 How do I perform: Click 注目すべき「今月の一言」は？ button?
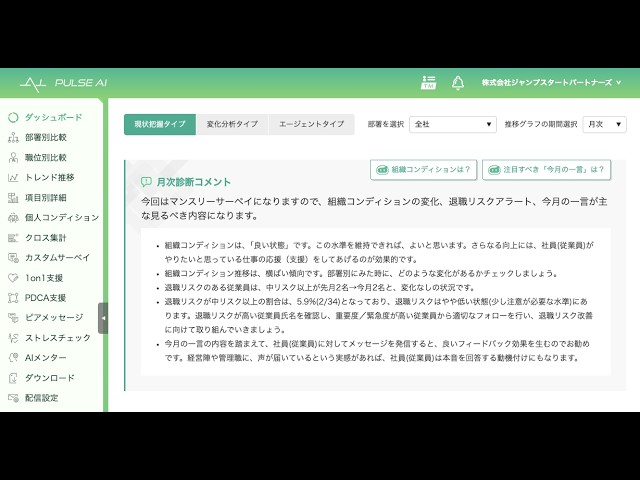pos(547,170)
